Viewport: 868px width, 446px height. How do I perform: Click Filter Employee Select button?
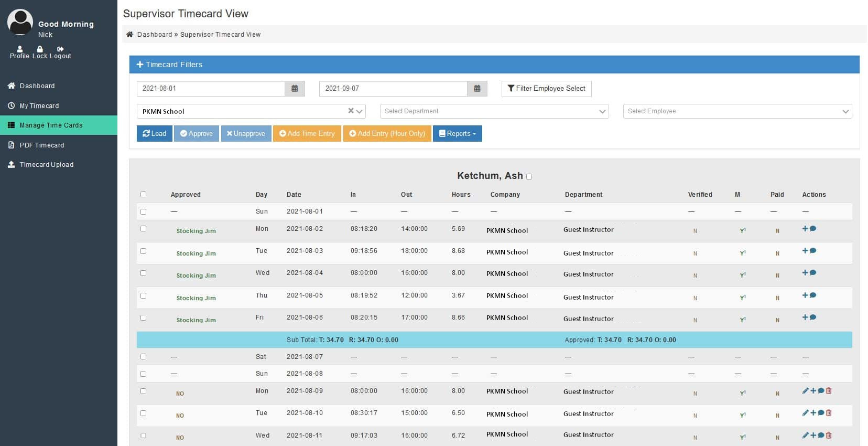(x=547, y=89)
